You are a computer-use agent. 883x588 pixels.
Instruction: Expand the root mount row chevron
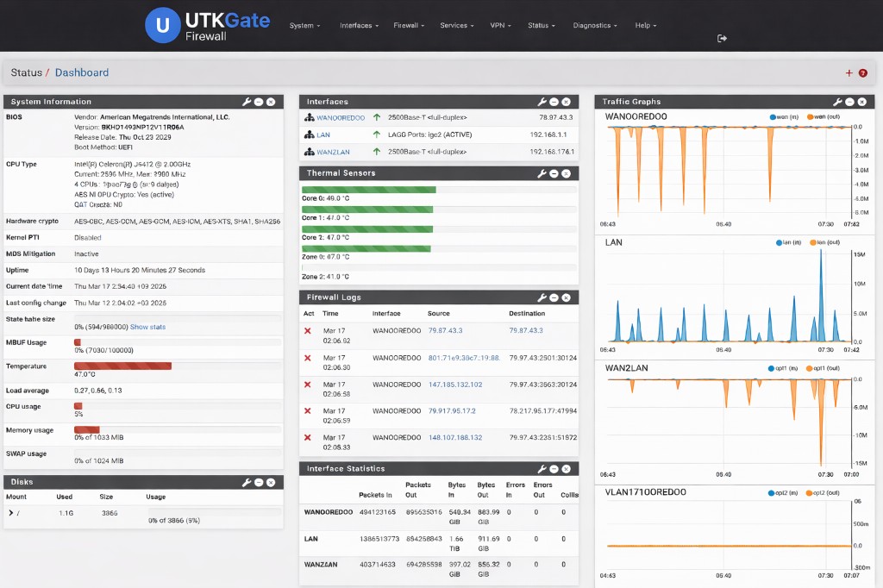[x=10, y=513]
